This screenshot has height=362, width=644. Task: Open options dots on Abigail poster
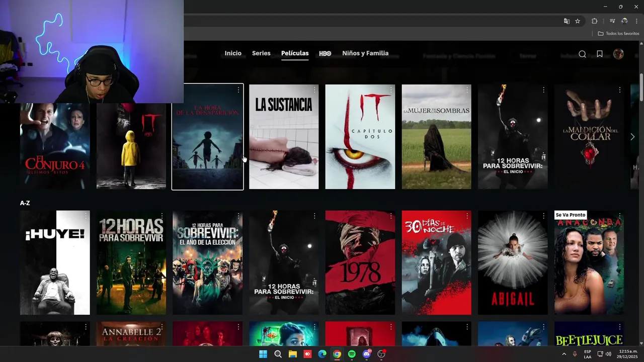(x=543, y=216)
